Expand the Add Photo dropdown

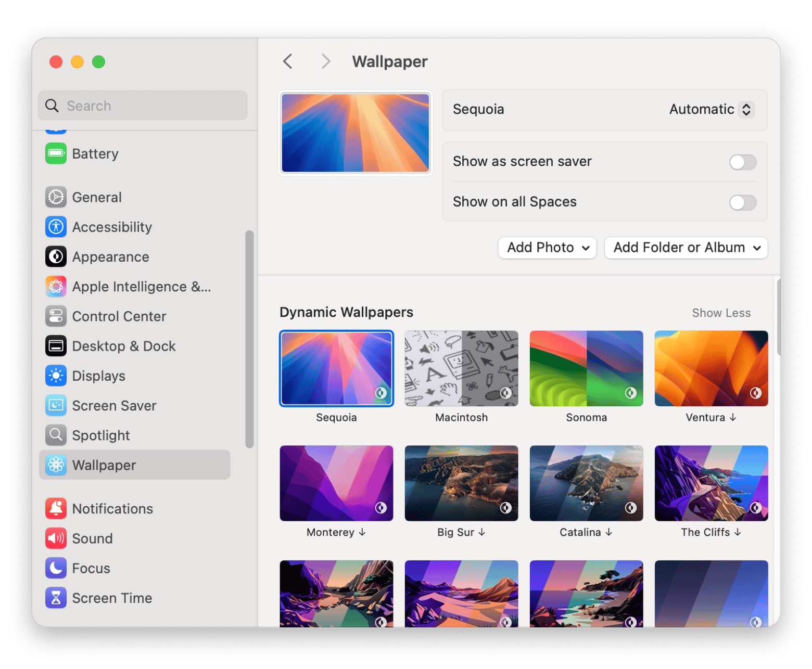pos(547,248)
